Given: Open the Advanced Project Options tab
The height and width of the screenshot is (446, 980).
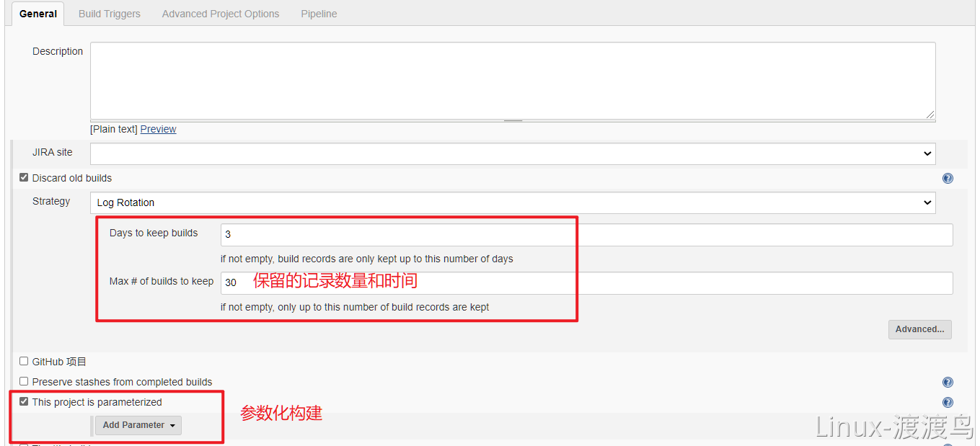Looking at the screenshot, I should [221, 14].
